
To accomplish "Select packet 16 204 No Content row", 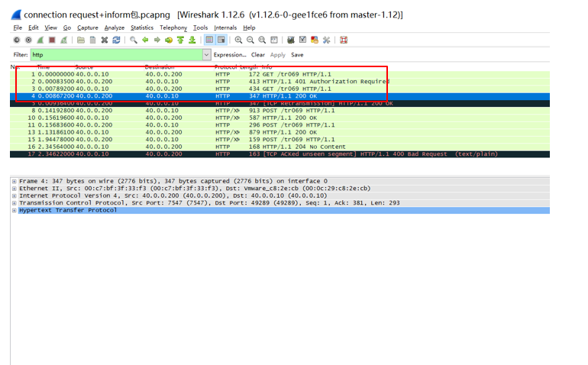I will coord(279,147).
